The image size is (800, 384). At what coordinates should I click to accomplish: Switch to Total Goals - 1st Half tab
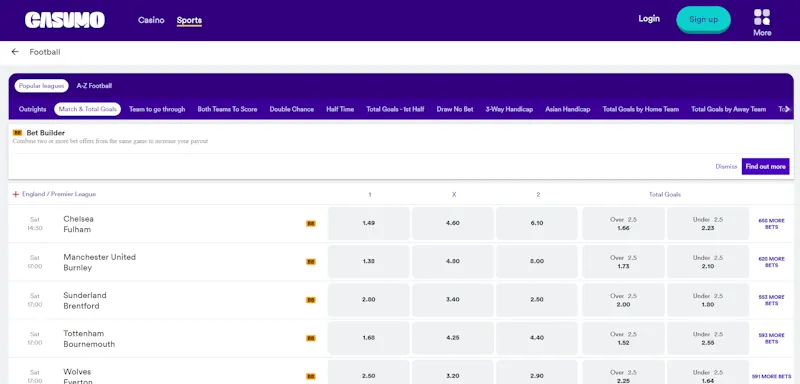[395, 109]
